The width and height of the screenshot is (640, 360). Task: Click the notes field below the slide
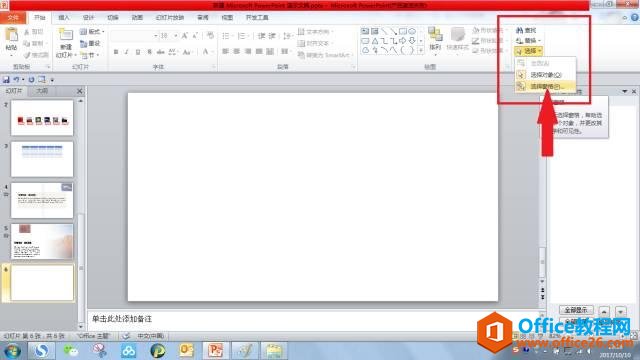tap(314, 319)
